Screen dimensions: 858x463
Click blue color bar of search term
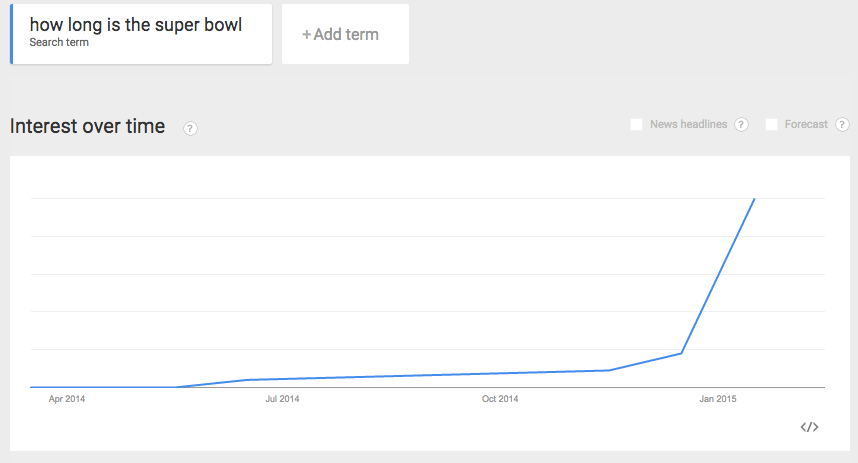coord(12,34)
